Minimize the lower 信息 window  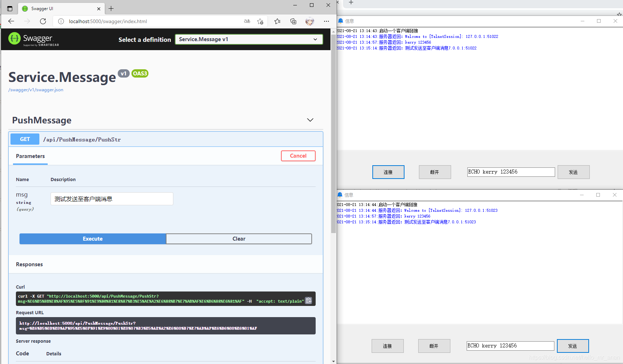(x=582, y=195)
